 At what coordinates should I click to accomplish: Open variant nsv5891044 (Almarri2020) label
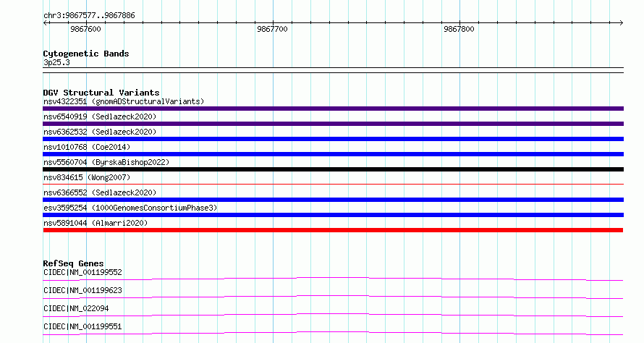click(96, 223)
